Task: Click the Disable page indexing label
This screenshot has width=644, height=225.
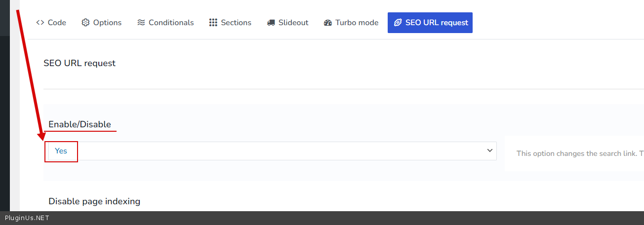Action: point(94,201)
